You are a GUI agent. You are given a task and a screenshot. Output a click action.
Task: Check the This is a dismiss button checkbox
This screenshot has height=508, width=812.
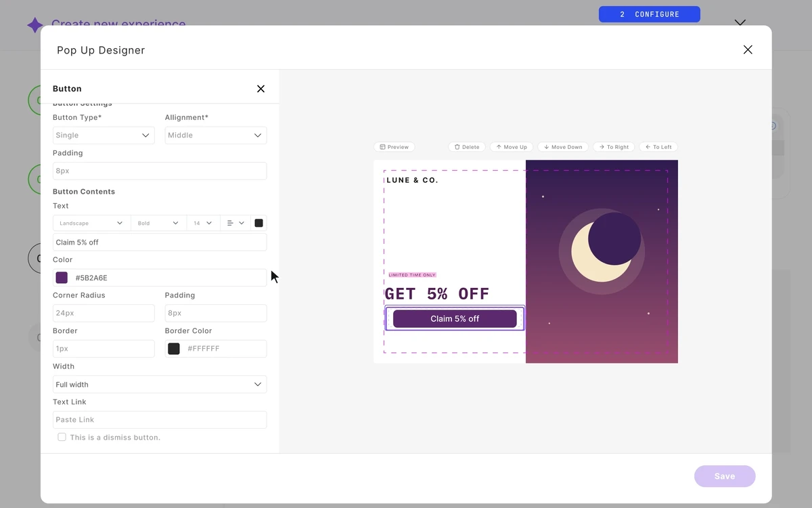[62, 438]
